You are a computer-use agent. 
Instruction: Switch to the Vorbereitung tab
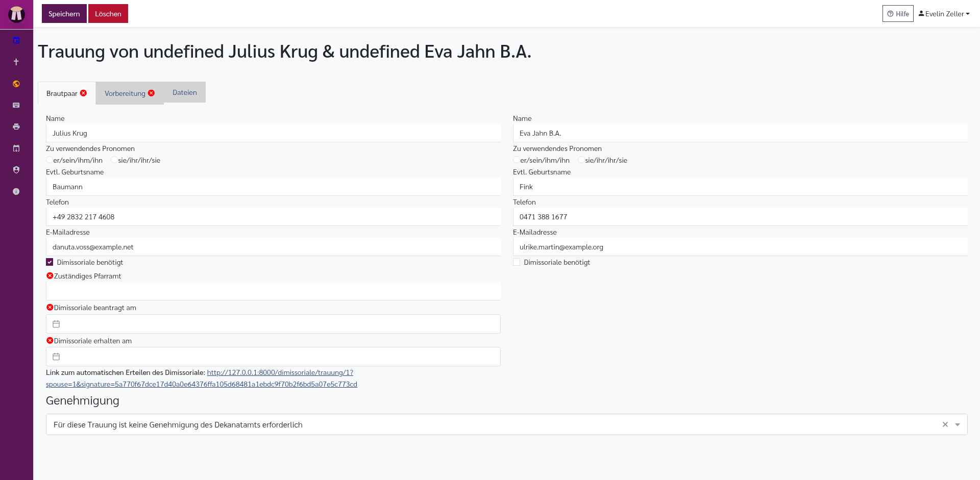[x=130, y=93]
